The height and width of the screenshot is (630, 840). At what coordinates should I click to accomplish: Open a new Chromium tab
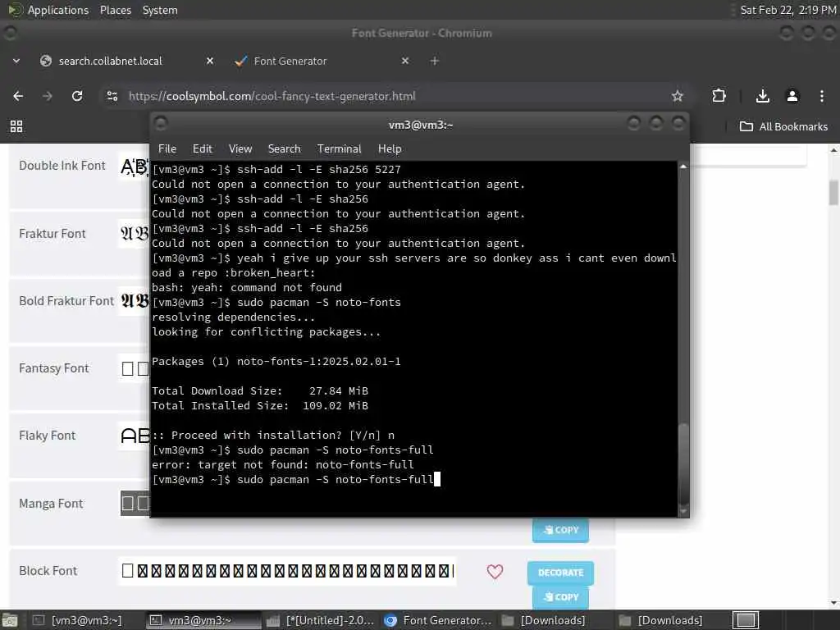click(x=435, y=61)
